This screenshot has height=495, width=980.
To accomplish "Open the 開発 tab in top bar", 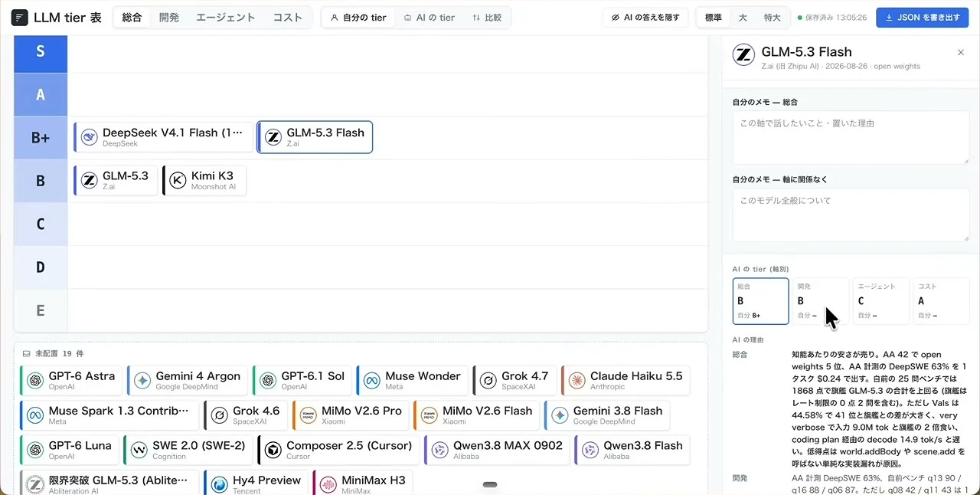I will 169,18.
